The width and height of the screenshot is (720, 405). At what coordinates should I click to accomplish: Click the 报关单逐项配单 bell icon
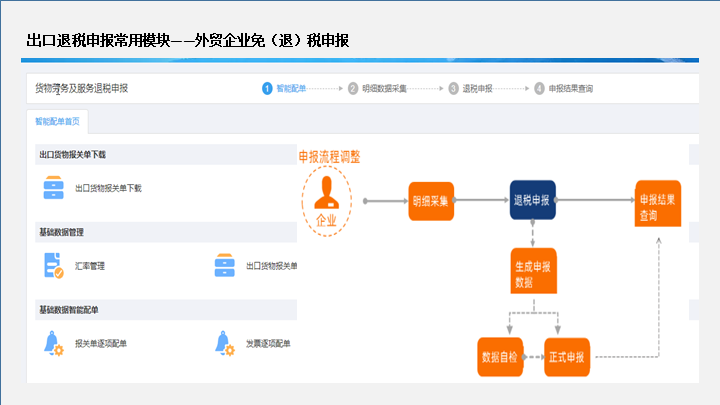(53, 343)
